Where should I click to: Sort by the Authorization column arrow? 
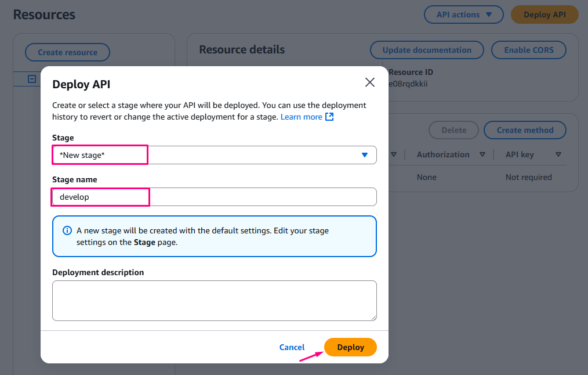coord(482,154)
